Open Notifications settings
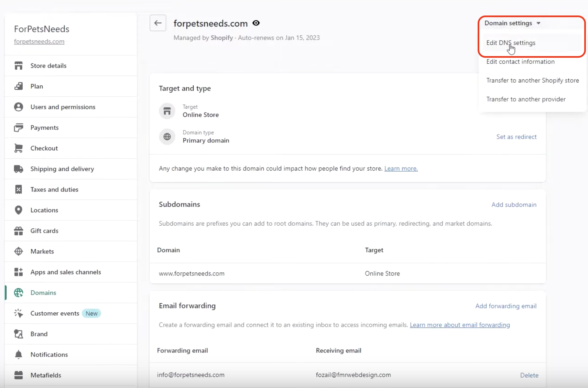Screen dimensions: 588x388 [71, 355]
